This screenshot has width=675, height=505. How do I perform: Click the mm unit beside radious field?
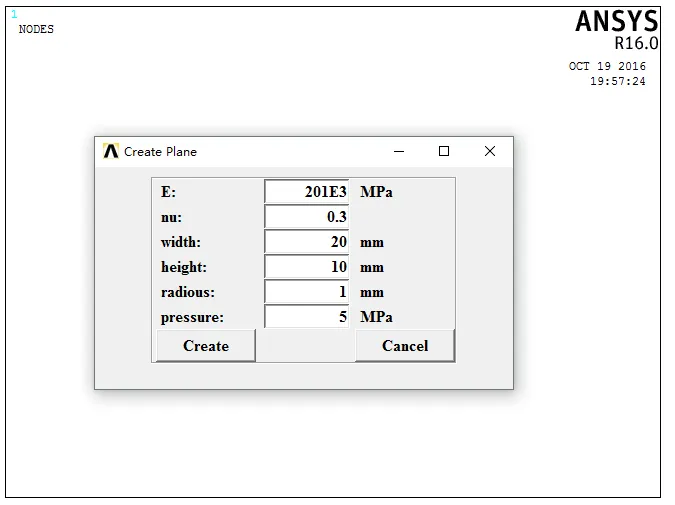point(372,292)
